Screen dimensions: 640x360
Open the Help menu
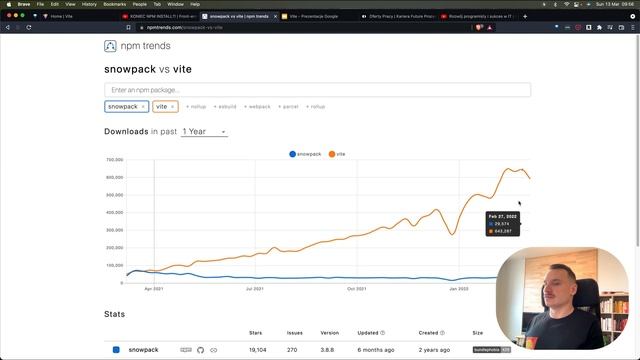(x=195, y=4)
